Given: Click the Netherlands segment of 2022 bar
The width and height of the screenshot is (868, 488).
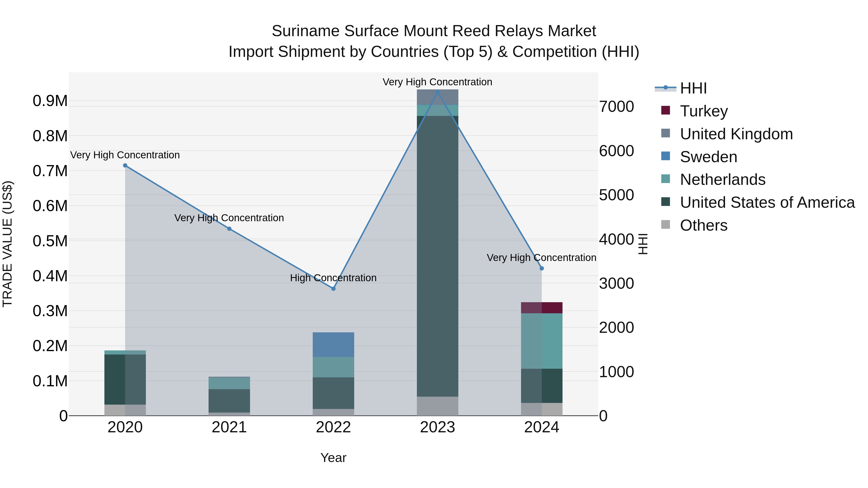Looking at the screenshot, I should coord(333,367).
